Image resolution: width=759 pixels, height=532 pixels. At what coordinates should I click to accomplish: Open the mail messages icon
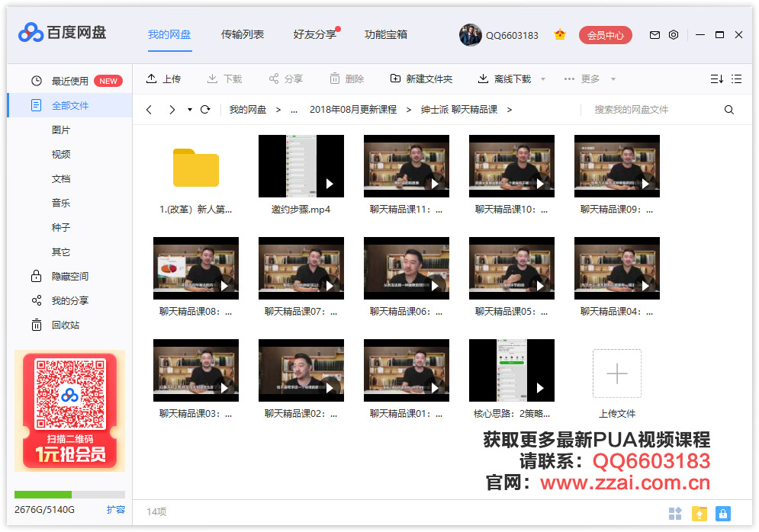[654, 35]
